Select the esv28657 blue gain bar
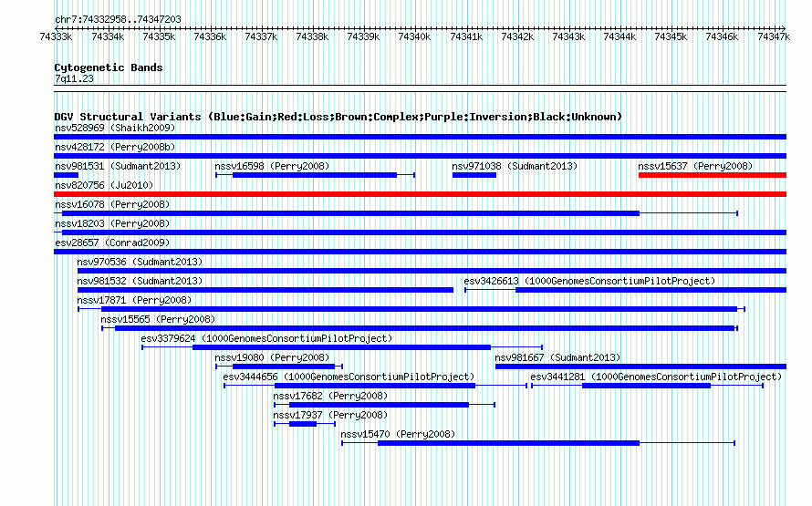Viewport: 812px width, 506px height. coord(420,252)
